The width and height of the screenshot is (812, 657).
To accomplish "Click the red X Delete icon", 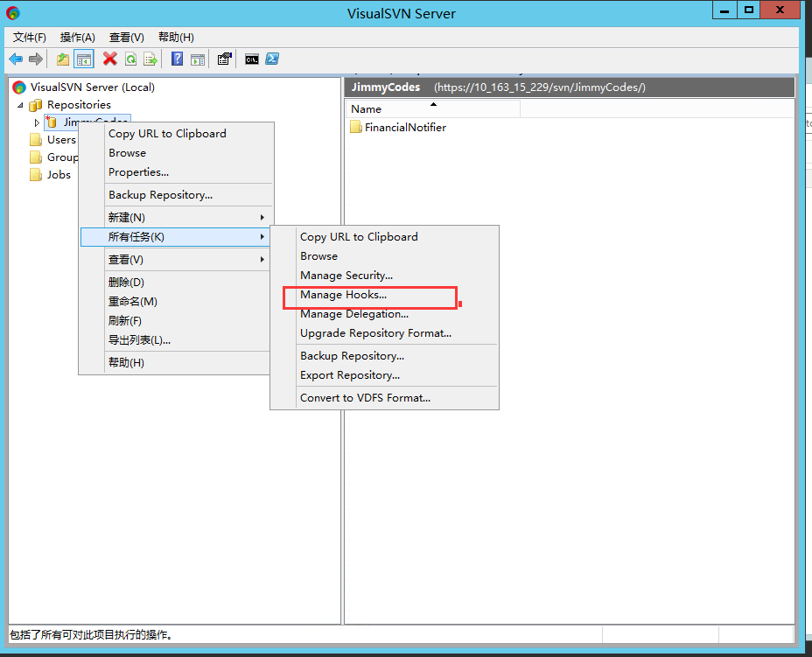I will pos(109,59).
